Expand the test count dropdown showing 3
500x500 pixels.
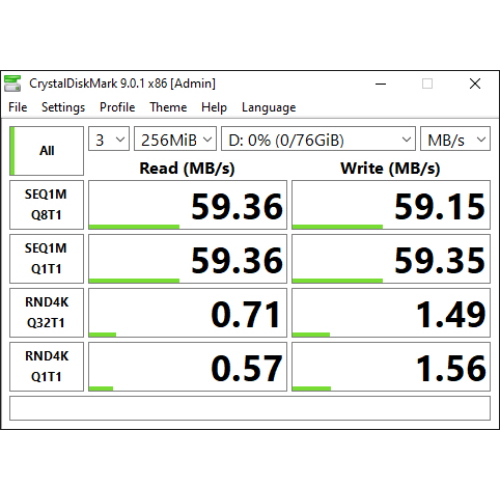(109, 139)
